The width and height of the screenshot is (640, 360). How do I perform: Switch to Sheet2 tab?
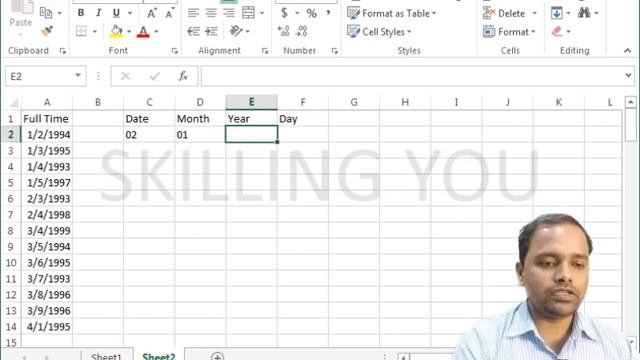coord(158,356)
